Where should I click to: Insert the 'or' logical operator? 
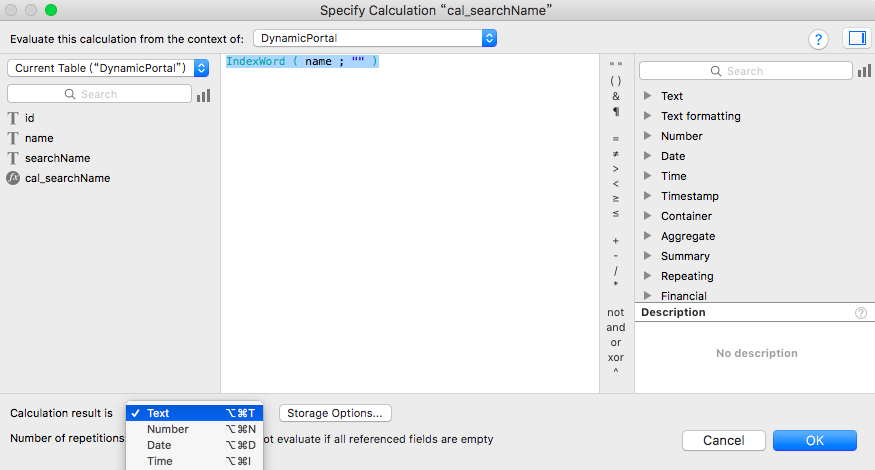coord(616,343)
